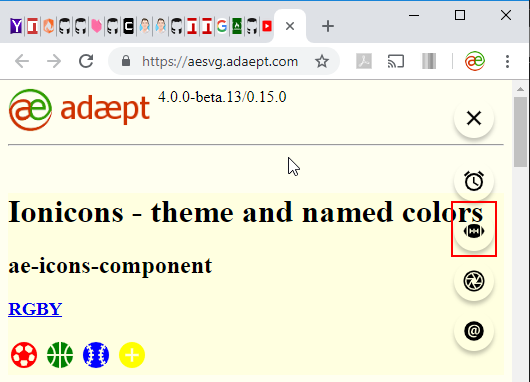Open the RGBY link
Image resolution: width=530 pixels, height=382 pixels.
tap(35, 309)
